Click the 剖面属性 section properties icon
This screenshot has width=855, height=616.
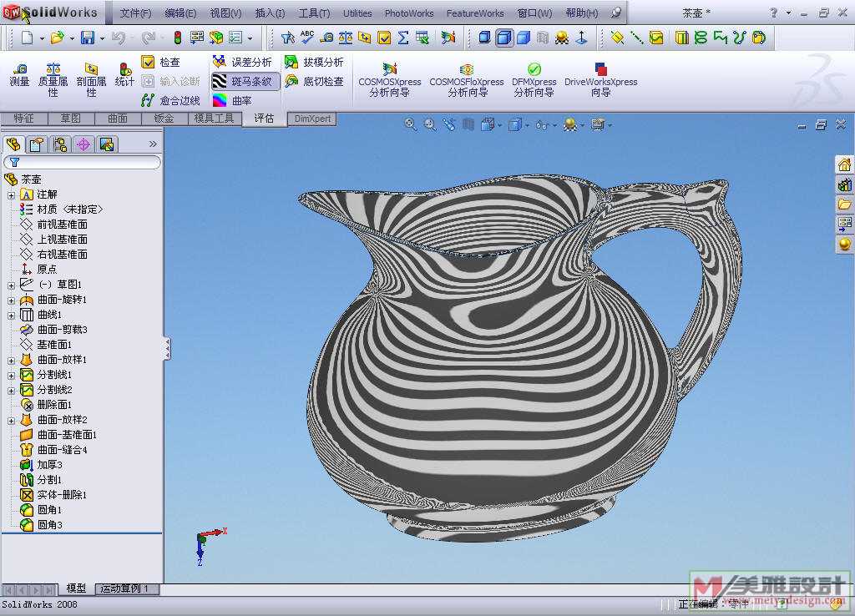pyautogui.click(x=91, y=69)
